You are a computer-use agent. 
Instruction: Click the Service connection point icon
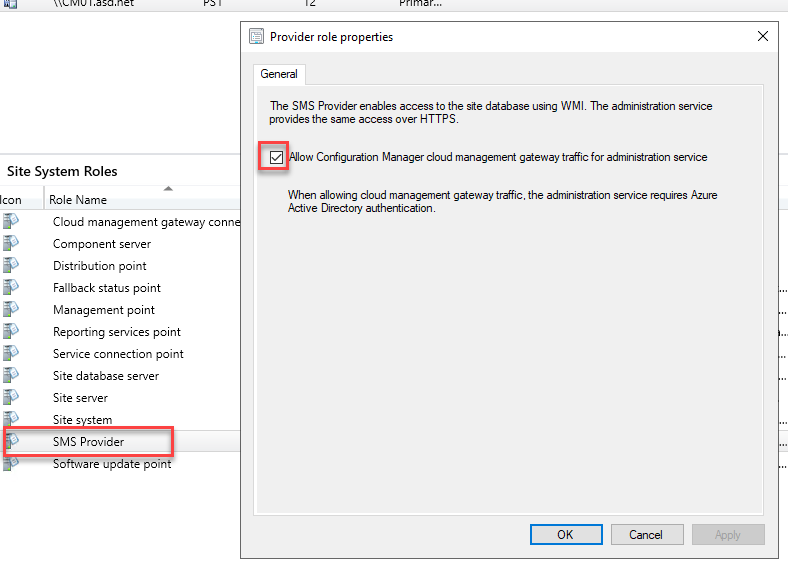10,354
